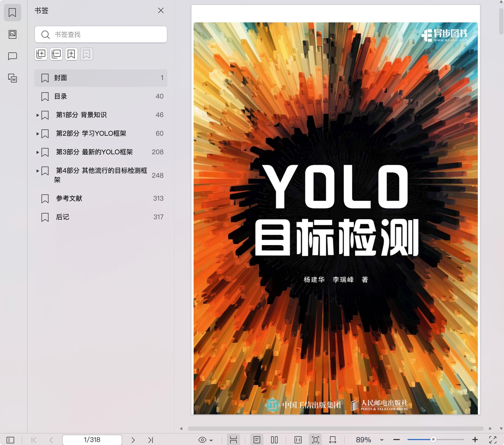The height and width of the screenshot is (445, 504).
Task: Focus the bookmark search field
Action: pos(101,34)
